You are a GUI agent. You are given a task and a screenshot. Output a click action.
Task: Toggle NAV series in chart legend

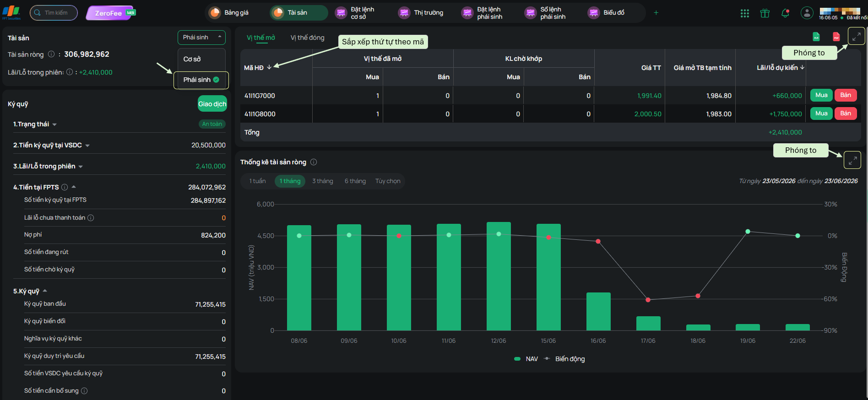(x=526, y=359)
